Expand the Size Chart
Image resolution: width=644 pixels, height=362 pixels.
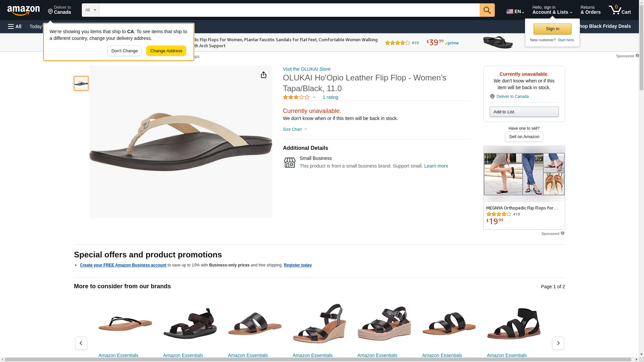(295, 129)
